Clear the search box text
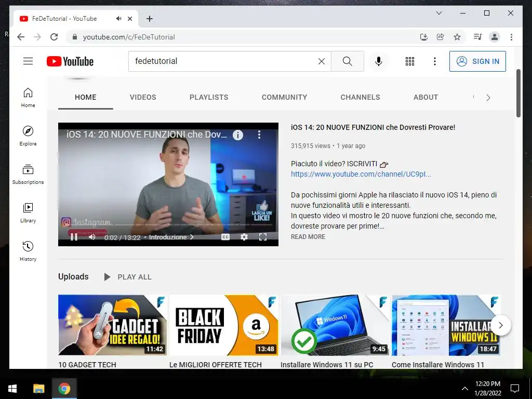The image size is (532, 399). coord(321,61)
